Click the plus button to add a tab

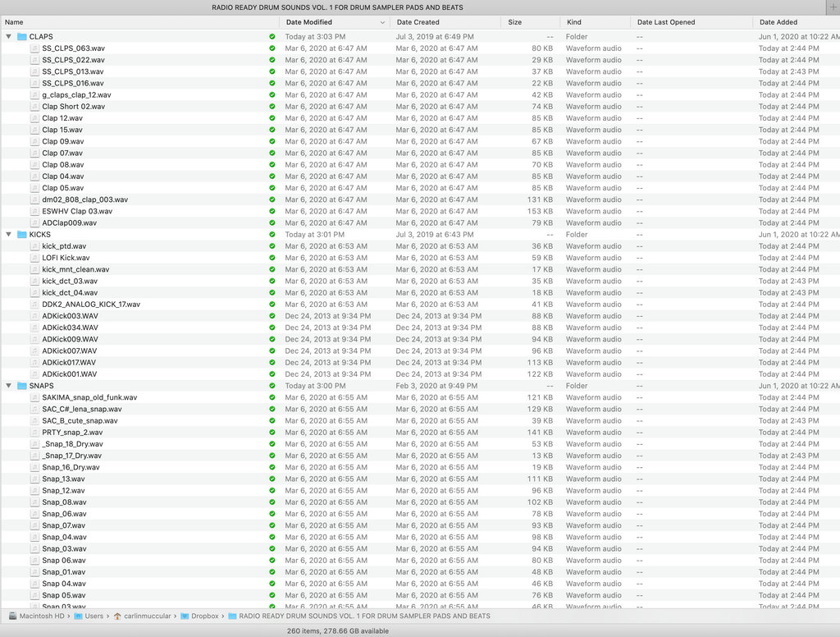pyautogui.click(x=833, y=7)
